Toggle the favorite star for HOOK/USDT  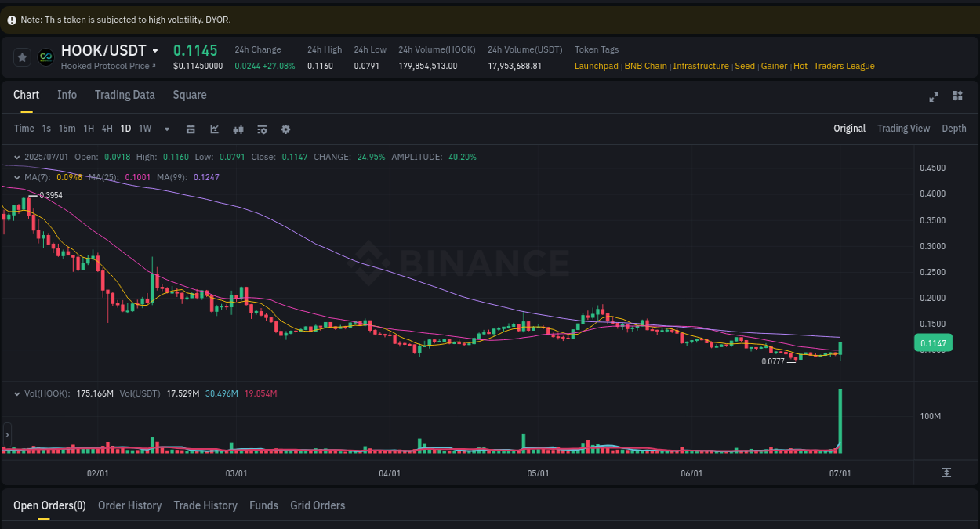pyautogui.click(x=21, y=56)
